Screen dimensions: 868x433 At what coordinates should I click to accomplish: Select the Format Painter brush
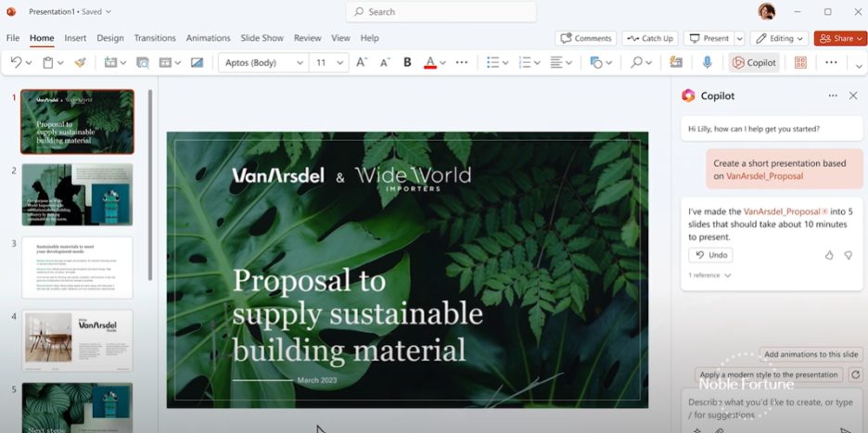click(81, 62)
